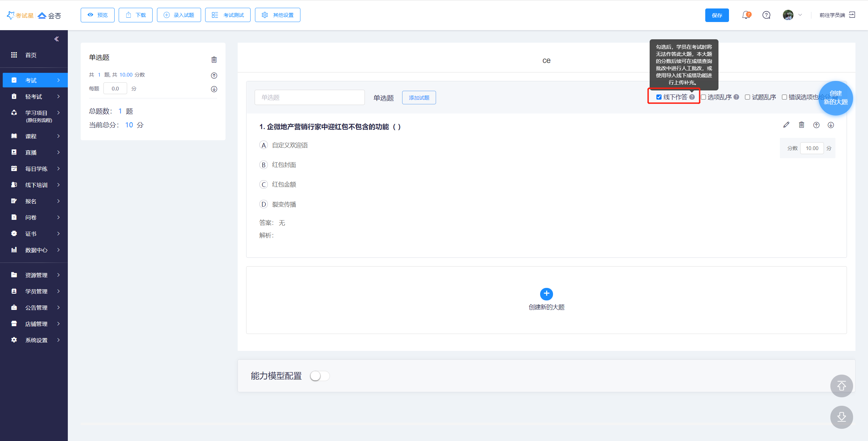Go to 首页 in the sidebar
This screenshot has height=441, width=868.
point(31,55)
